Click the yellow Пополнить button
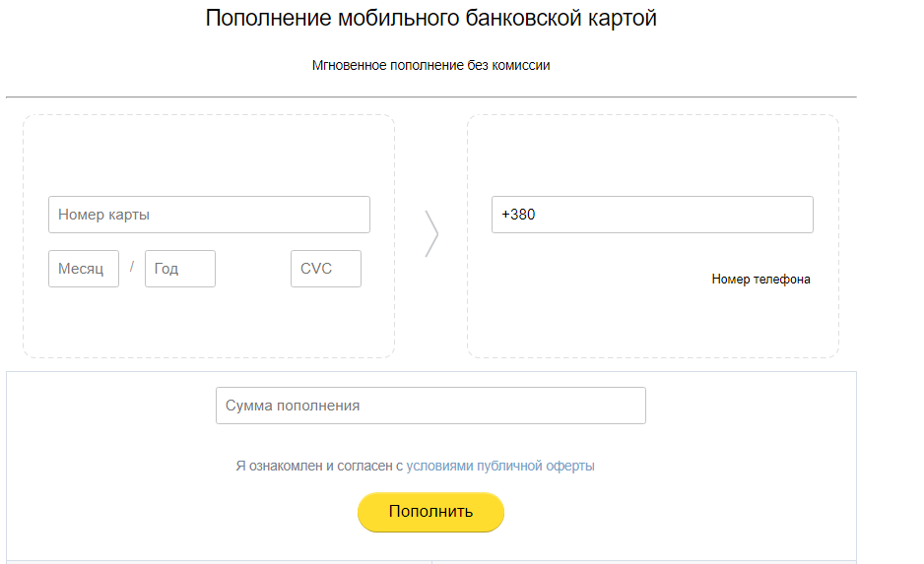This screenshot has height=564, width=924. pos(430,512)
